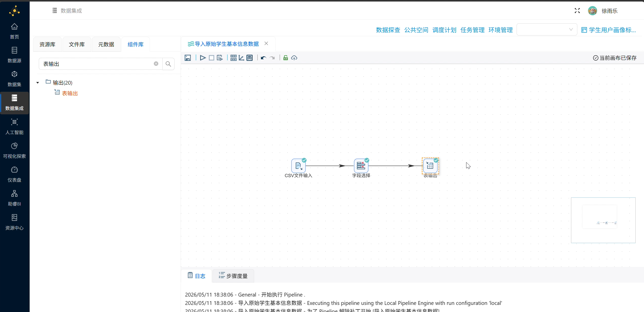Click the stacked server rows toolbar icon
Viewport: 644px width, 312px height.
233,58
